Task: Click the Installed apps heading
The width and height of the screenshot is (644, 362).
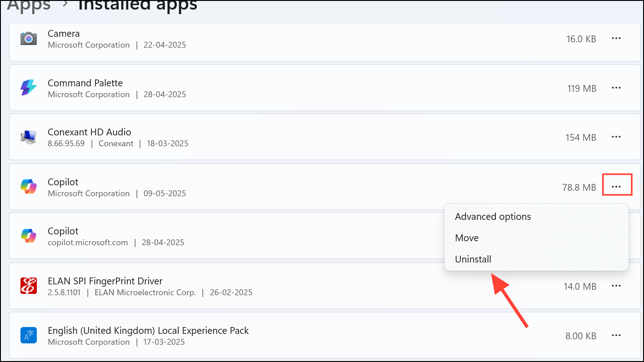Action: (138, 5)
